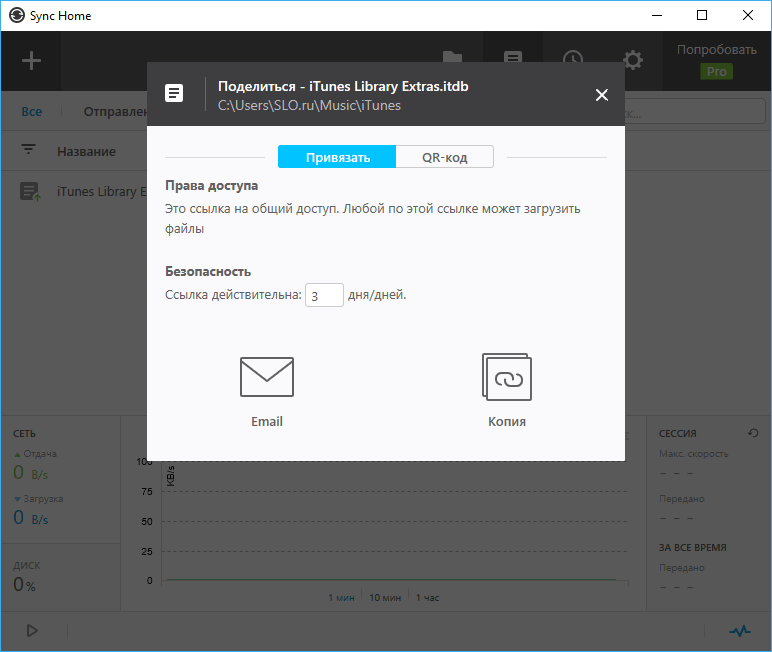Click the ЗА ВСЕ ВРЕМЯ heading
This screenshot has height=652, width=772.
[x=692, y=547]
